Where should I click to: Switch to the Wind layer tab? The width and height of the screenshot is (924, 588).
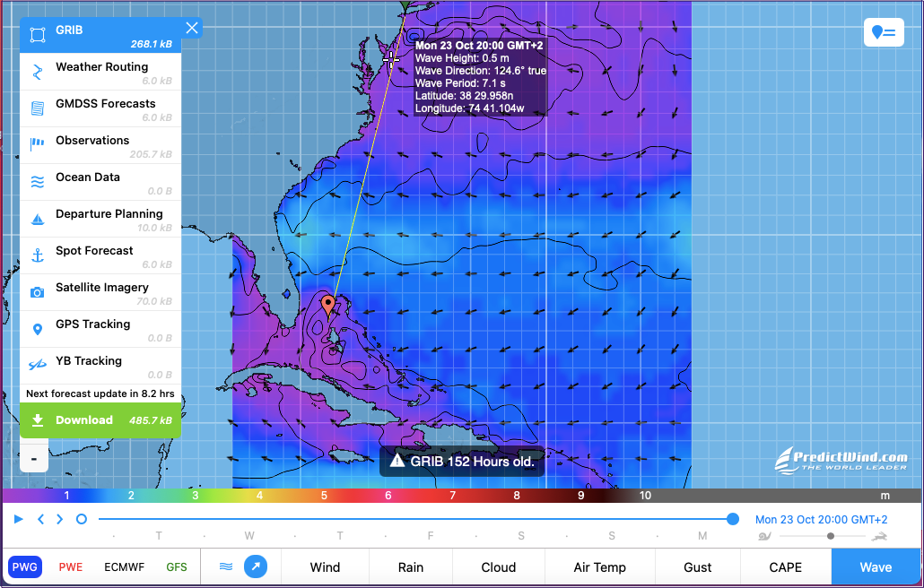[x=325, y=567]
